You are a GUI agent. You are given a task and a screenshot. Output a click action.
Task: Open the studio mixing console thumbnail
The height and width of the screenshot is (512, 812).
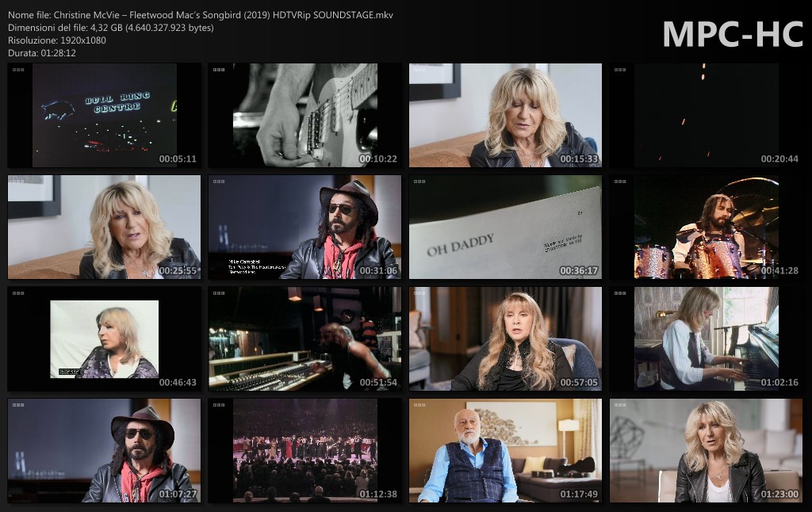pyautogui.click(x=304, y=338)
